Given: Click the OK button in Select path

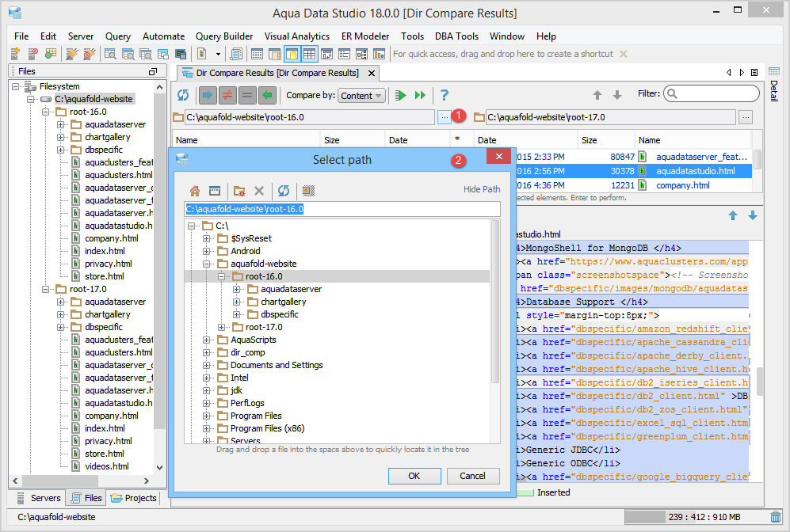Looking at the screenshot, I should click(414, 476).
